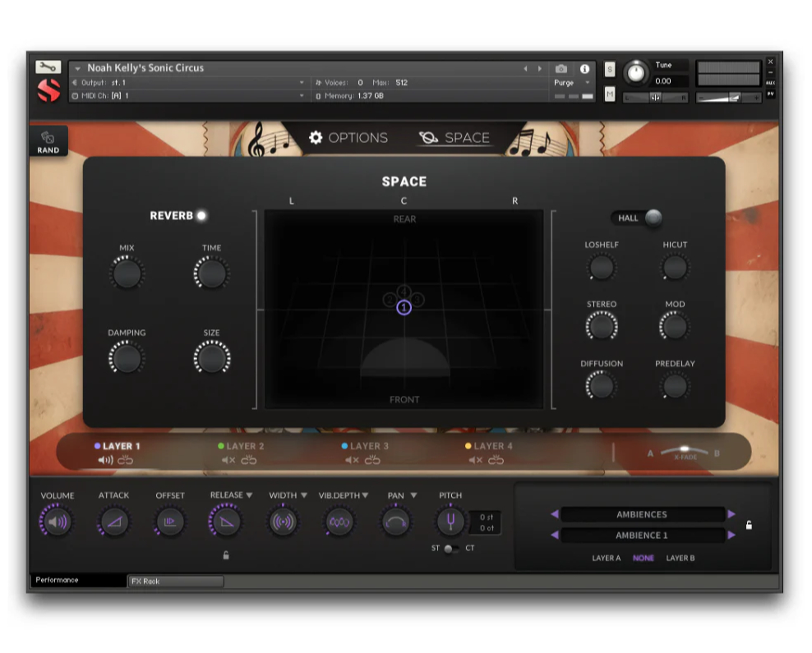The width and height of the screenshot is (812, 653).
Task: Click the link icon under Layer 2
Action: (x=248, y=460)
